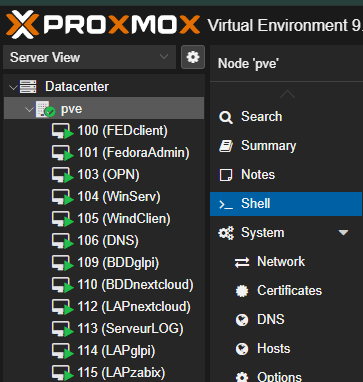Click the VM icon for 105 (WindClien)
This screenshot has height=382, width=363.
(62, 219)
